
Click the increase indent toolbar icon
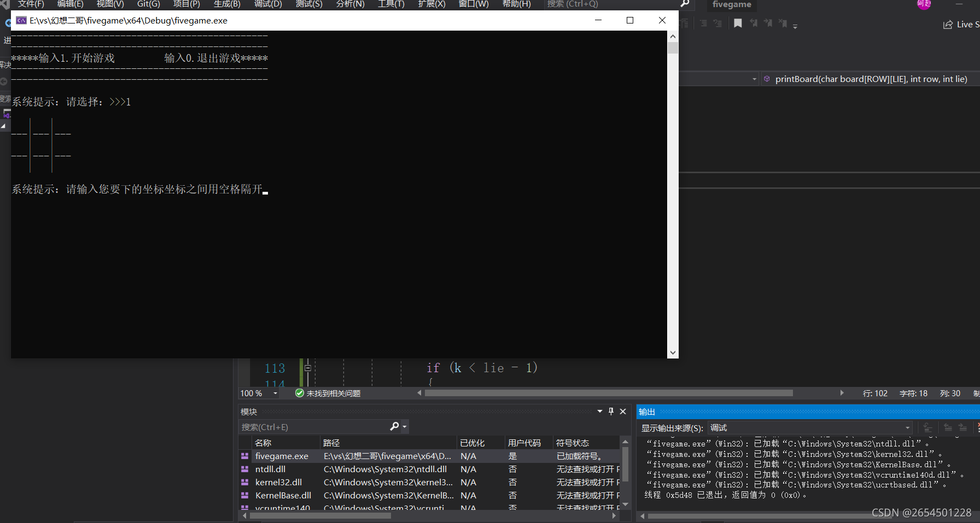click(718, 23)
